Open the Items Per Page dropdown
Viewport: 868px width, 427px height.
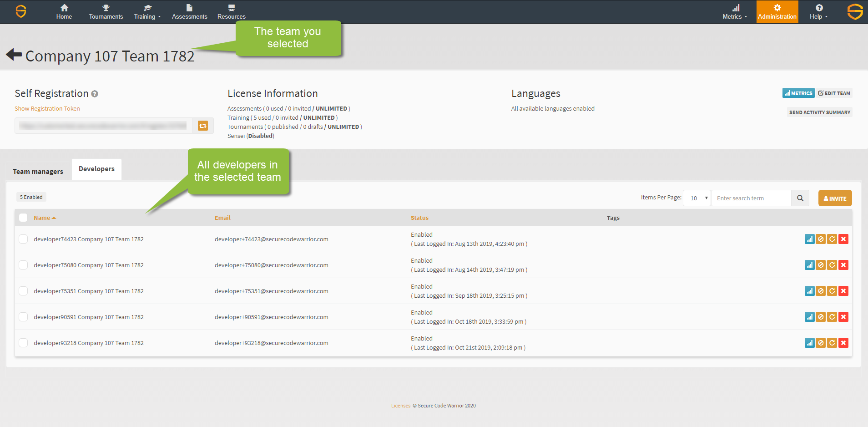point(697,198)
